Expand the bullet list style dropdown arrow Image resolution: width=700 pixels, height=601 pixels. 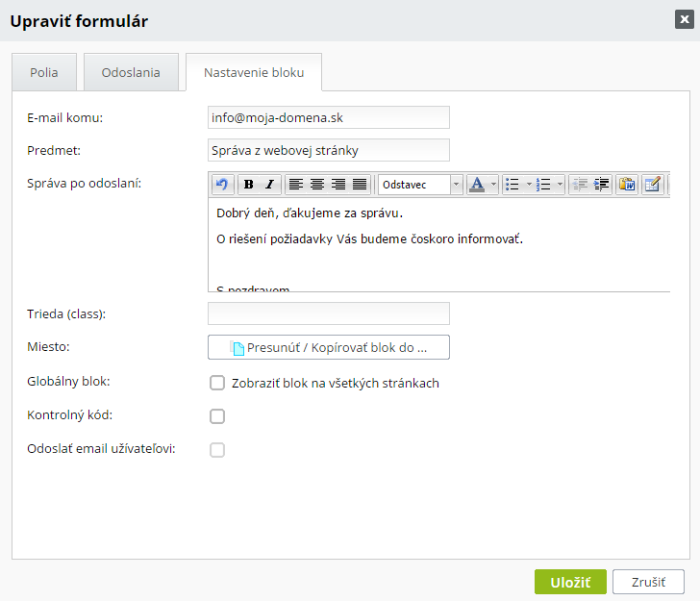[x=528, y=185]
